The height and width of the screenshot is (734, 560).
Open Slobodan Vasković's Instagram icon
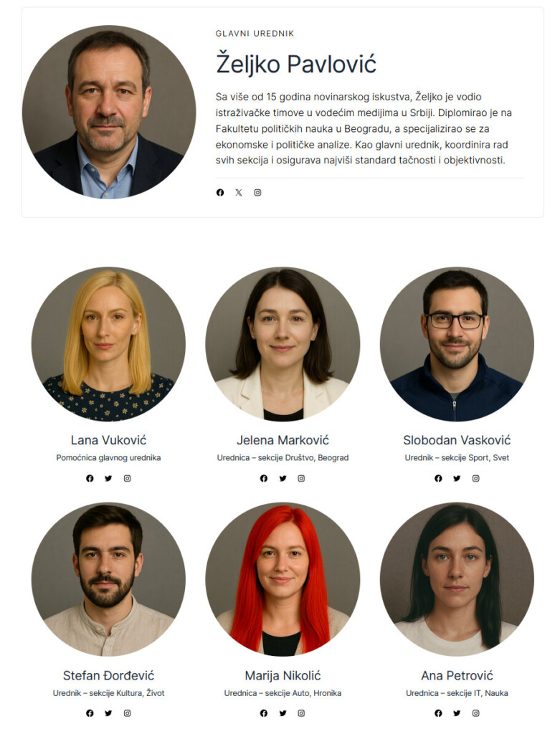click(475, 478)
